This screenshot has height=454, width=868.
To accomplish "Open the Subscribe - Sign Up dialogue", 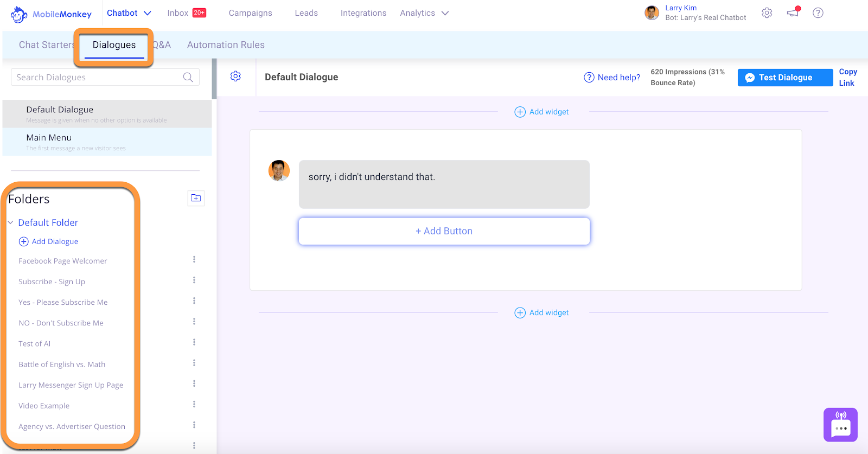I will click(52, 282).
